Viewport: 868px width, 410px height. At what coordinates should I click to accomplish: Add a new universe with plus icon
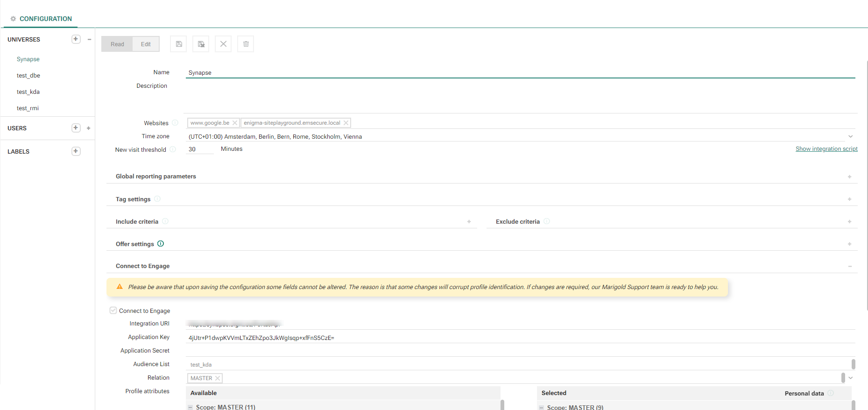click(x=76, y=39)
